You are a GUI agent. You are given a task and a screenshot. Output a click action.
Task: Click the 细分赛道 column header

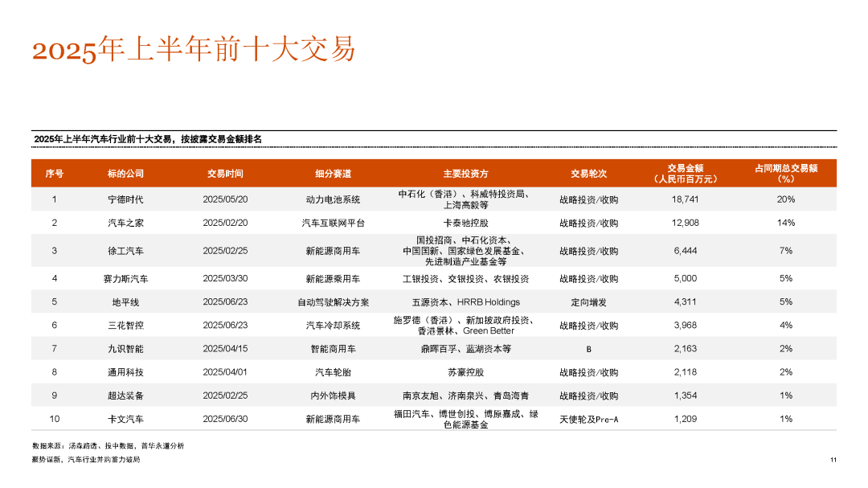(x=334, y=174)
